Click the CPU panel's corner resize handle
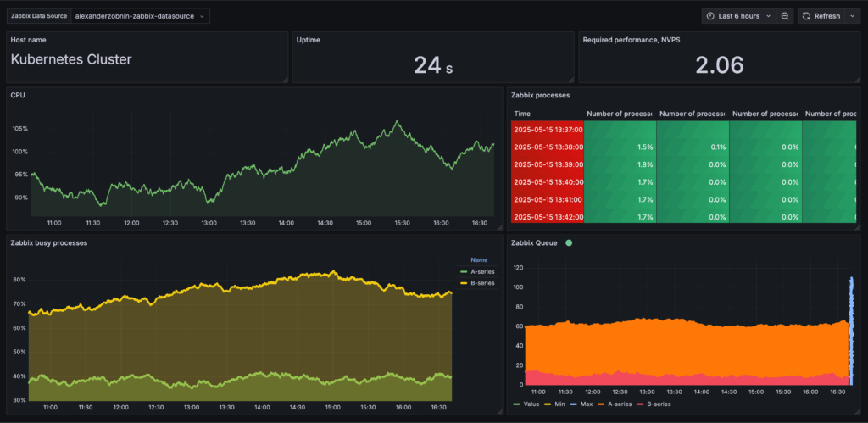The height and width of the screenshot is (423, 868). click(x=501, y=228)
